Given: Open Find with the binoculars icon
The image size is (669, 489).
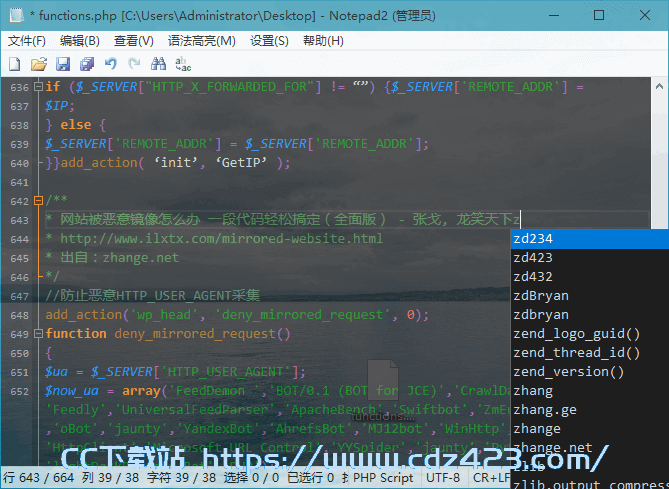Looking at the screenshot, I should pyautogui.click(x=158, y=64).
